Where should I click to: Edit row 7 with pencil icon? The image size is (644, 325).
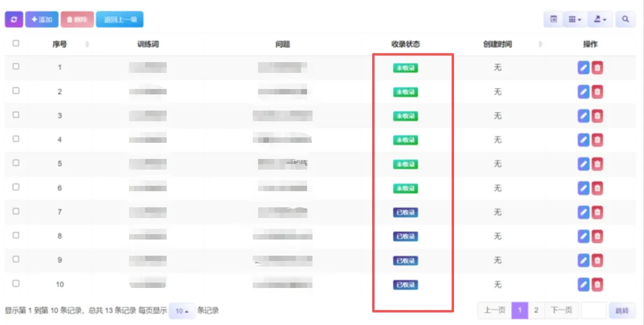point(583,212)
